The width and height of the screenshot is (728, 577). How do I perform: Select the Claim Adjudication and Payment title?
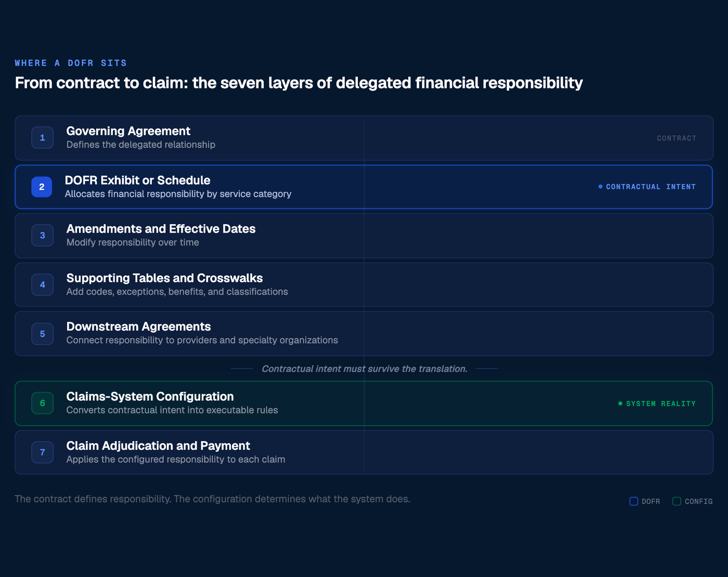[x=159, y=446]
